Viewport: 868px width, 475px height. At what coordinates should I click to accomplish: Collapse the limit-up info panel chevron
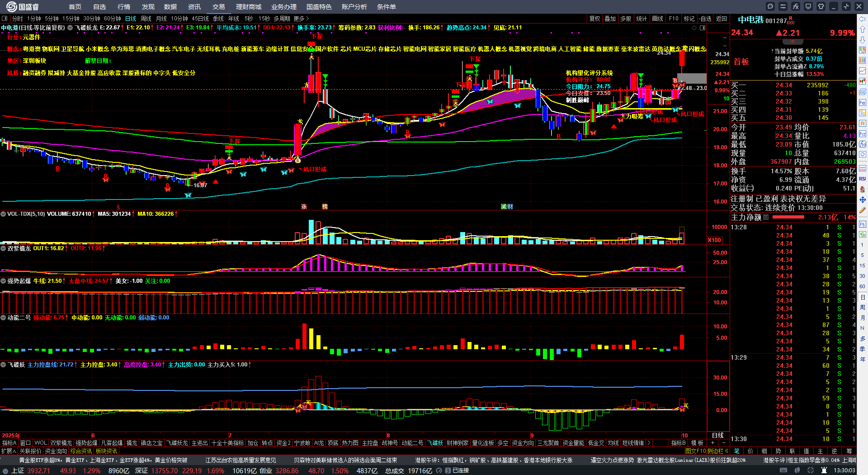click(x=793, y=42)
